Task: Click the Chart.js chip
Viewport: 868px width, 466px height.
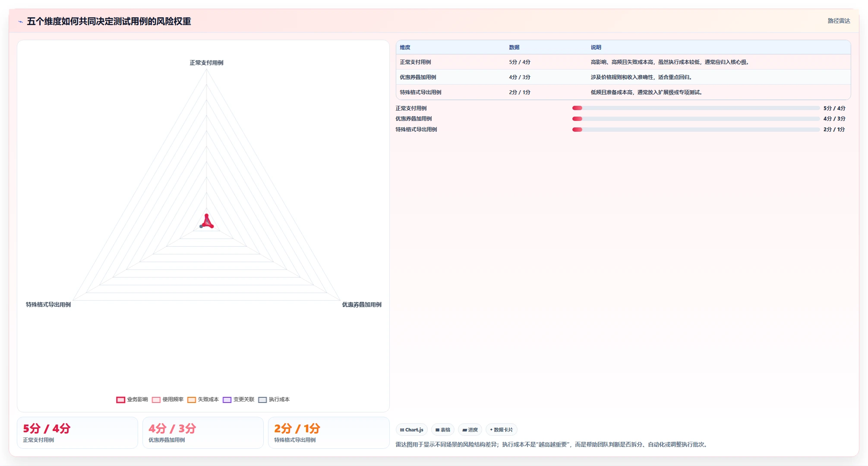Action: pyautogui.click(x=412, y=430)
